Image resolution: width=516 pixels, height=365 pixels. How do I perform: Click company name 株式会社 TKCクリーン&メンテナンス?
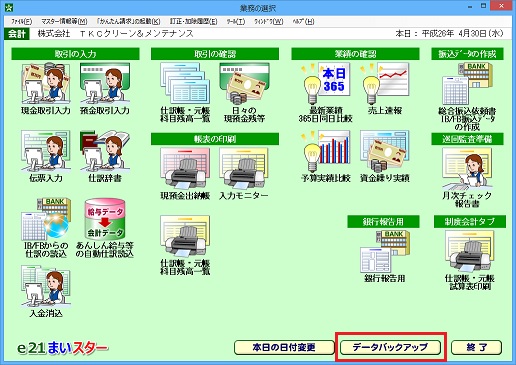pyautogui.click(x=115, y=34)
